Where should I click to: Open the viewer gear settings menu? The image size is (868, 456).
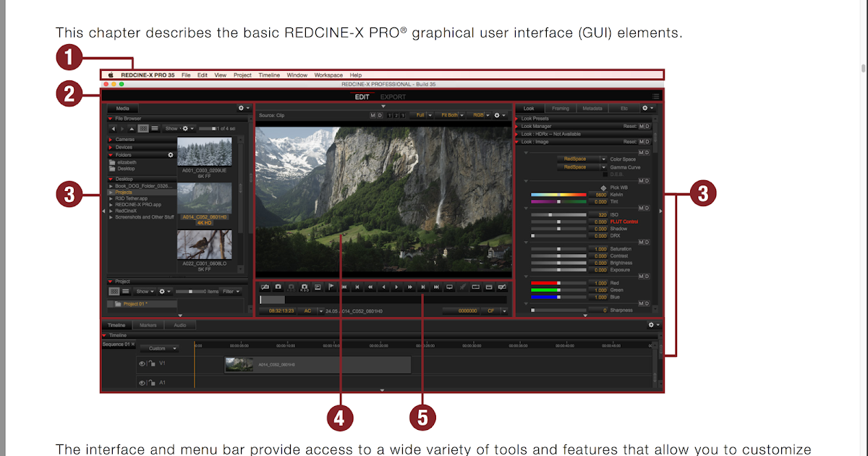click(500, 115)
